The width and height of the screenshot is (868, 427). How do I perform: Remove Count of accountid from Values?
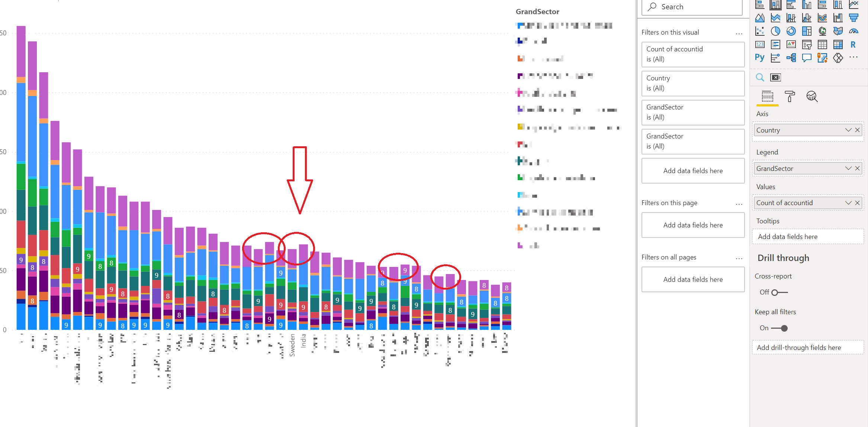857,203
